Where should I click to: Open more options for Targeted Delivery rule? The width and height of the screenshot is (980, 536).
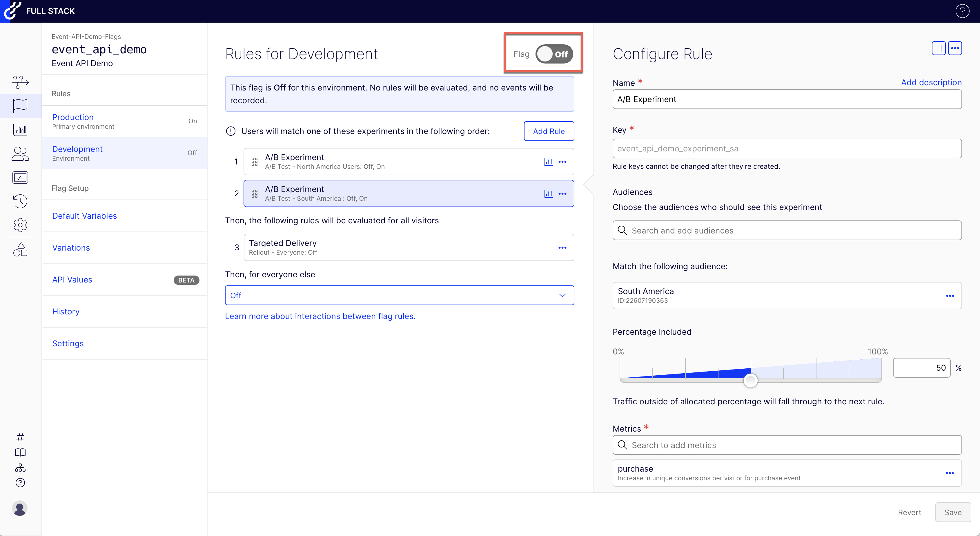562,248
